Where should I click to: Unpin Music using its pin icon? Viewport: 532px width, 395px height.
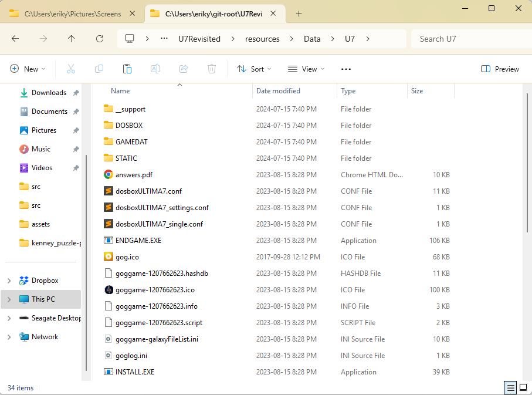[76, 149]
